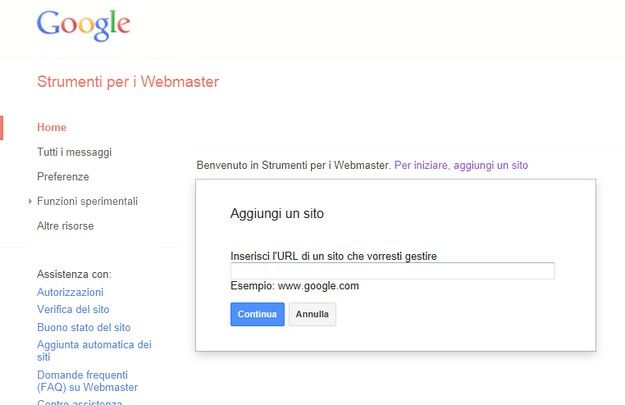This screenshot has width=625, height=405.
Task: Open Domande frequenti (FAQ) su Webmaster link
Action: point(87,381)
